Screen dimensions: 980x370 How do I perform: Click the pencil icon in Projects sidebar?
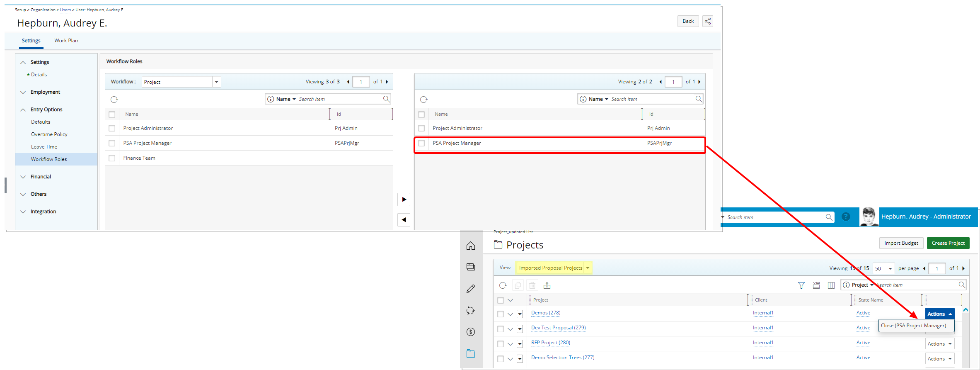[471, 289]
